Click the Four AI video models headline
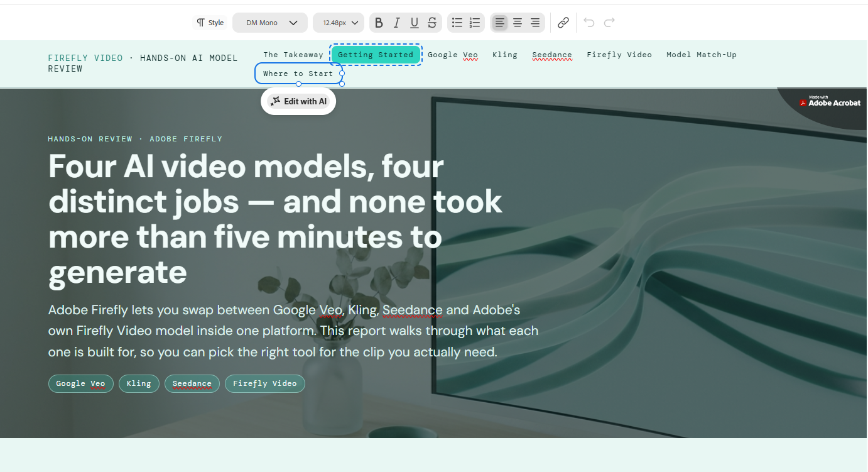The image size is (868, 472). point(275,219)
